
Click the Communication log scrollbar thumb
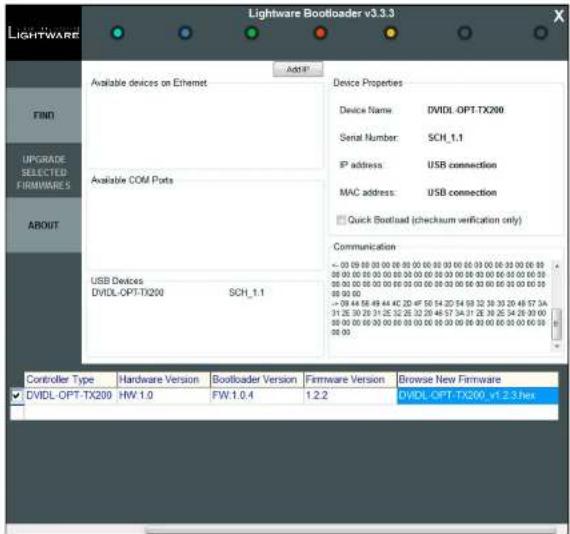coord(556,324)
